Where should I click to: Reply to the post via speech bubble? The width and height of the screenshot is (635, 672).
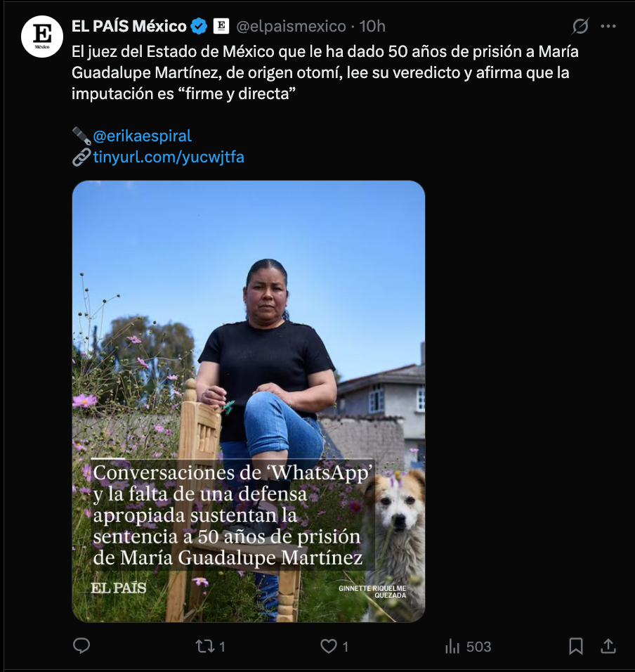point(82,646)
